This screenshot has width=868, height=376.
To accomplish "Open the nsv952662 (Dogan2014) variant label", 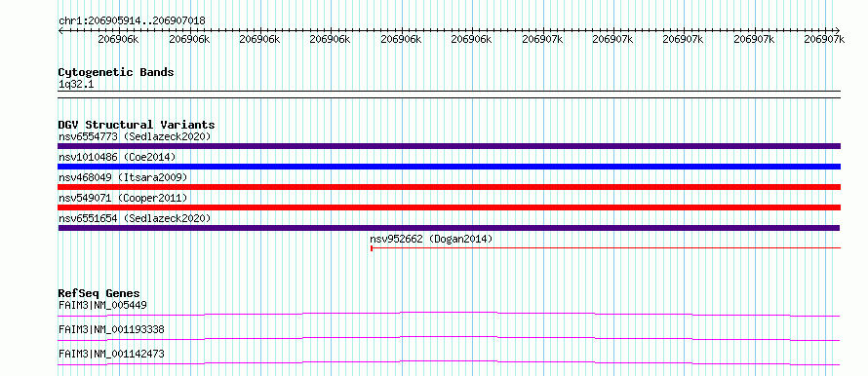I will coord(431,239).
